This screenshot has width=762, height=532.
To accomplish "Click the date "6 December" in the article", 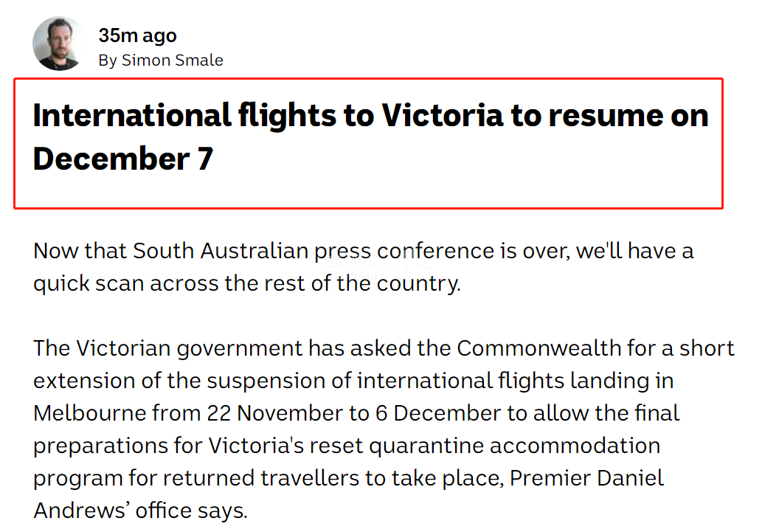I will pyautogui.click(x=452, y=413).
